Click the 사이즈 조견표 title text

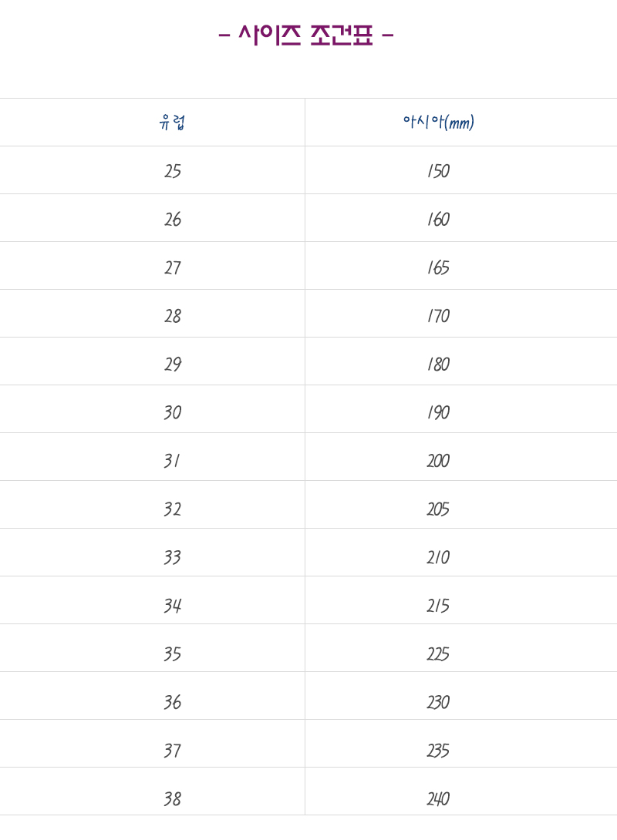click(306, 35)
